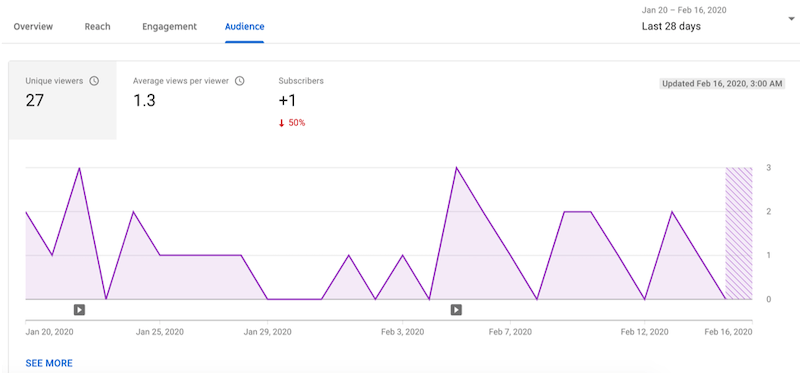Click the clock icon beside Average views per viewer
The height and width of the screenshot is (373, 800).
click(240, 81)
